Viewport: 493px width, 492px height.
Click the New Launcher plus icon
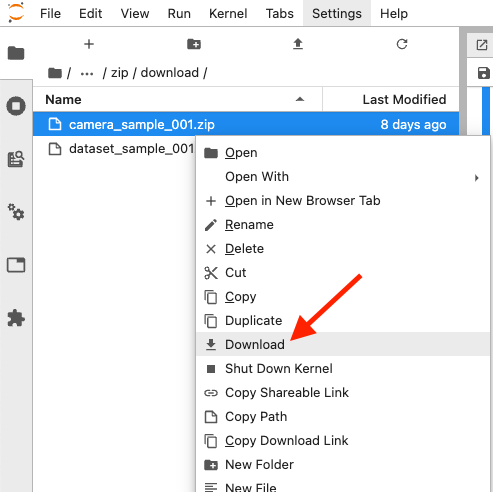(89, 44)
